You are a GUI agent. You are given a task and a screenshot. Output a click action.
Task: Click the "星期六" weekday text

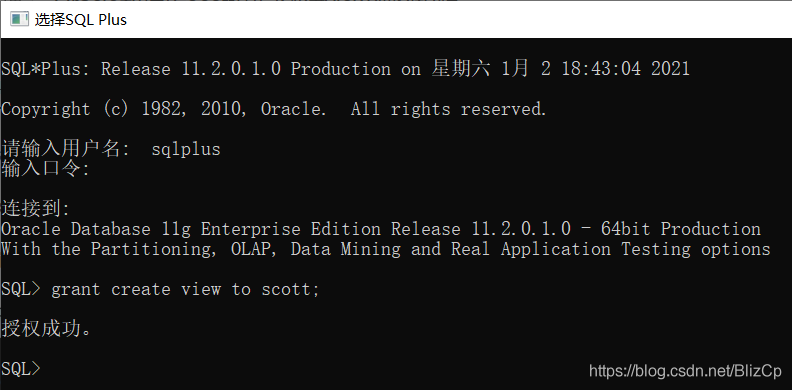coord(461,68)
